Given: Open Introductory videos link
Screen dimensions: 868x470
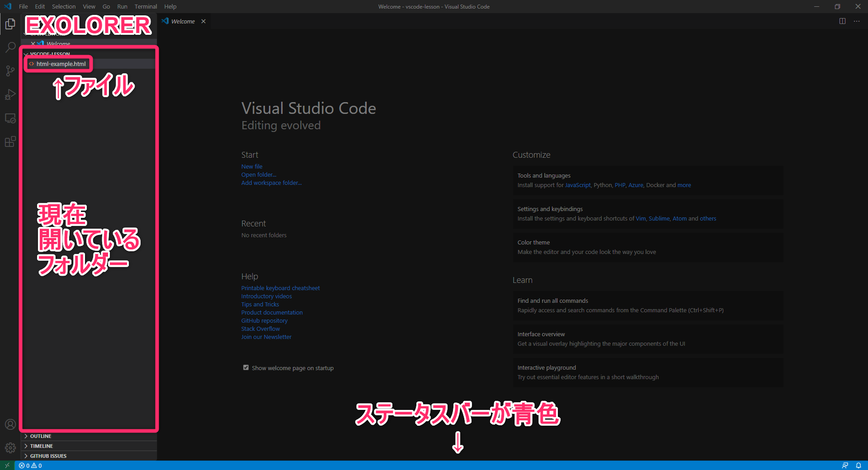Looking at the screenshot, I should coord(266,296).
